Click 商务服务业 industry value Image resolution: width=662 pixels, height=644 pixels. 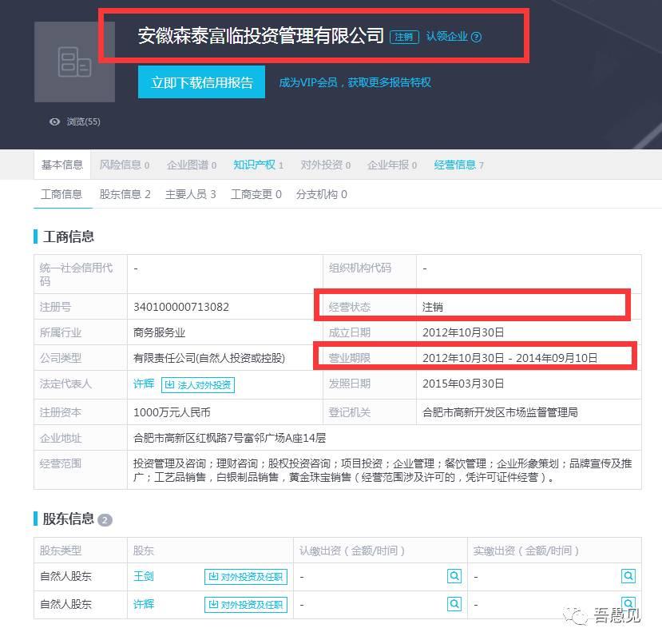tap(159, 332)
